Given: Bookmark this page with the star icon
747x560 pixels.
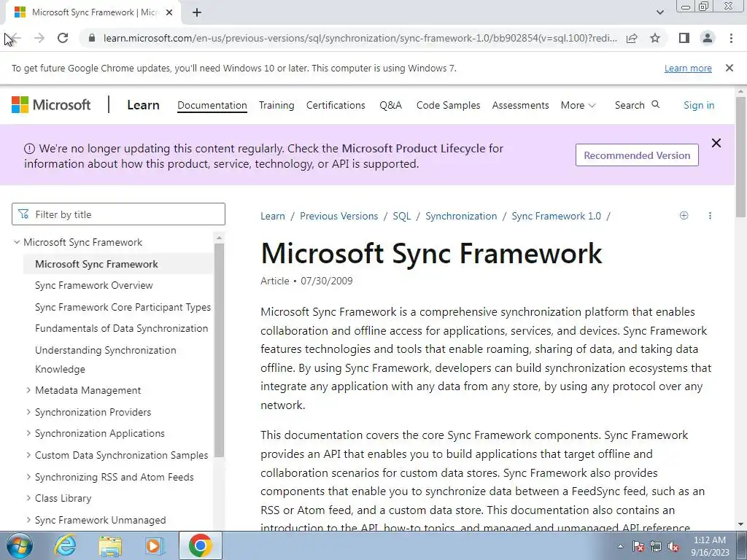Looking at the screenshot, I should click(655, 38).
